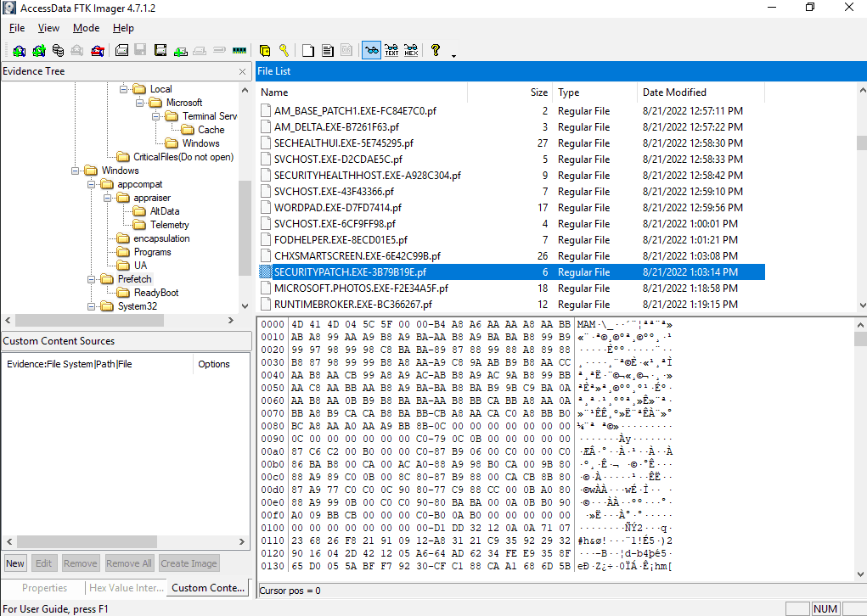Image resolution: width=867 pixels, height=616 pixels.
Task: Select SECHEALTHUI.EXE-5E745295.pf file row
Action: (512, 143)
